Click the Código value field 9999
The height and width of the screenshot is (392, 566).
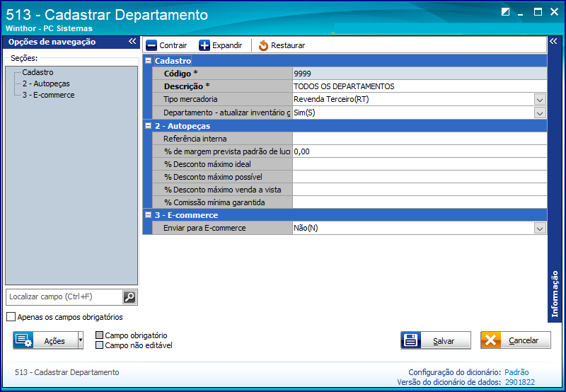click(x=420, y=74)
